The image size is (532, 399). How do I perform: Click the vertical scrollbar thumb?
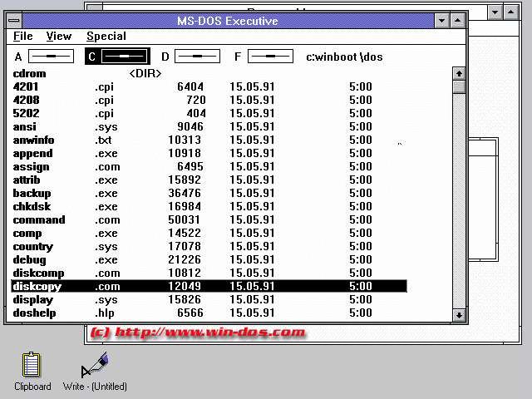click(459, 86)
